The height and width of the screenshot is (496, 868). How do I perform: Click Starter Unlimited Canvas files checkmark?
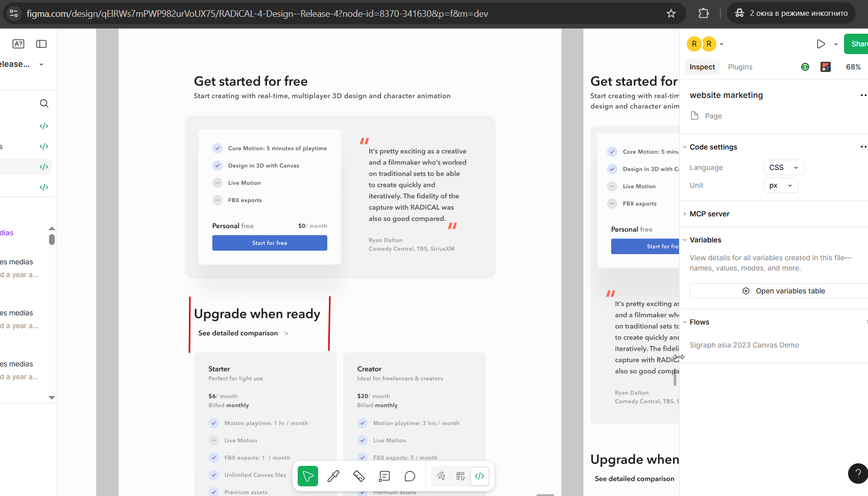point(214,475)
